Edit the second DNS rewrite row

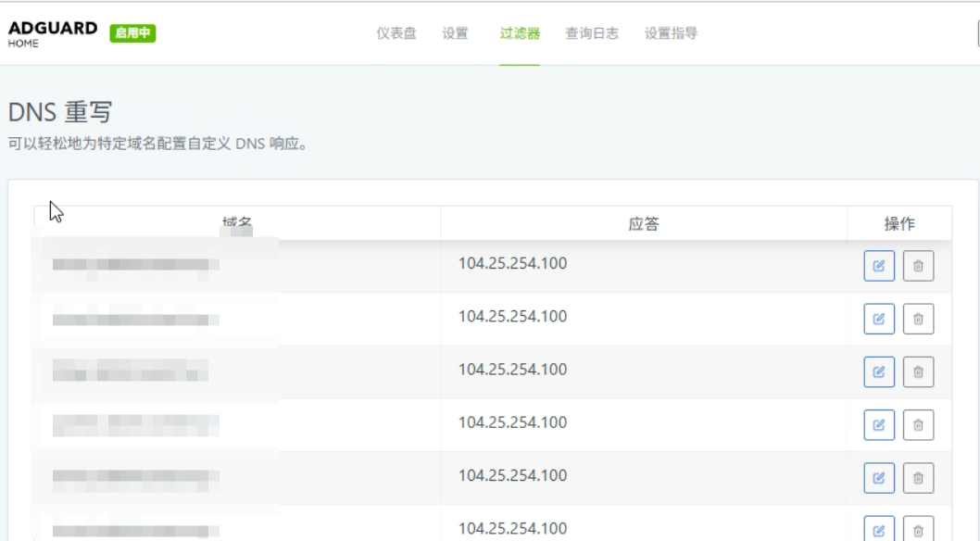pos(879,319)
